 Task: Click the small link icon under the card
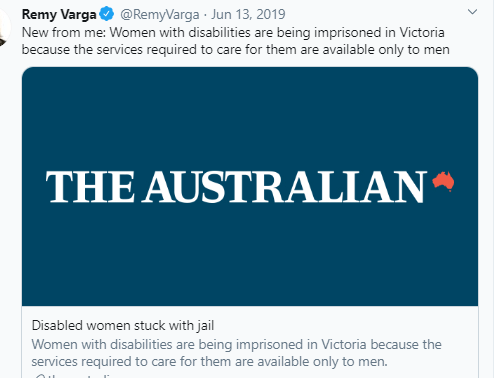39,376
